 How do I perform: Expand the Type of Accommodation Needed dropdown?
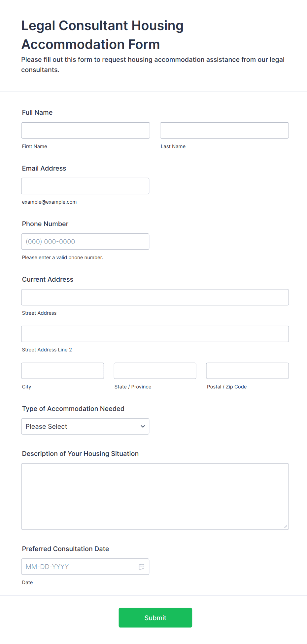[85, 426]
